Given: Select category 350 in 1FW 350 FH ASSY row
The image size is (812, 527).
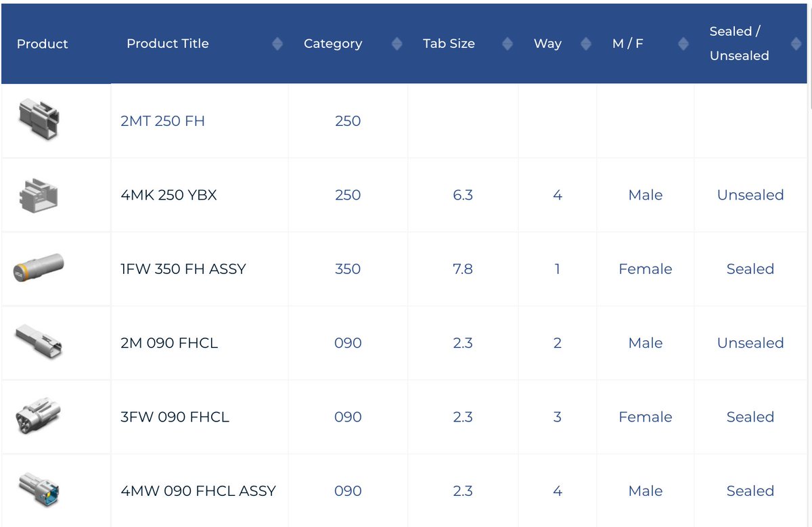Looking at the screenshot, I should (x=348, y=269).
